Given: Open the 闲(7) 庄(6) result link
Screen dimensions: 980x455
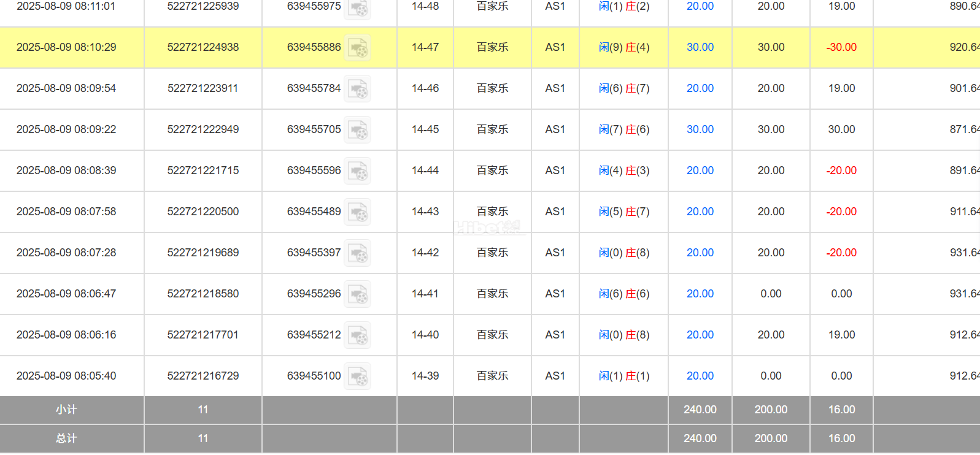Looking at the screenshot, I should point(623,129).
